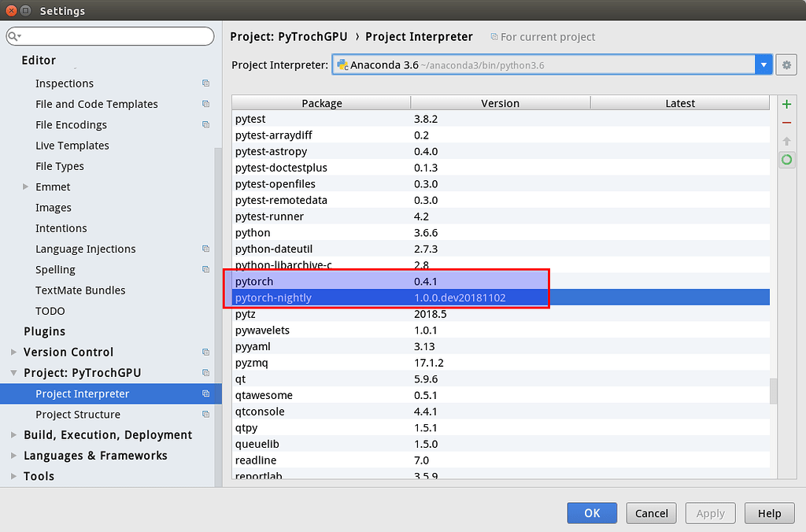Image resolution: width=806 pixels, height=532 pixels.
Task: Upgrade selected package via the arrow icon
Action: (786, 141)
